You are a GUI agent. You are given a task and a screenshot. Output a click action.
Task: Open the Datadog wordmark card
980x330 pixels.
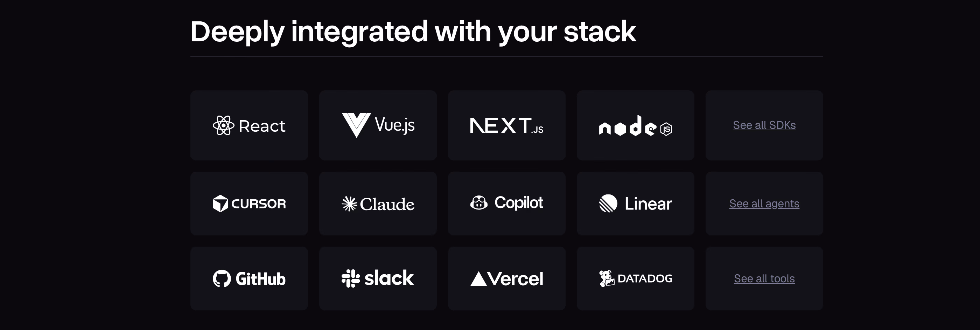coord(635,279)
